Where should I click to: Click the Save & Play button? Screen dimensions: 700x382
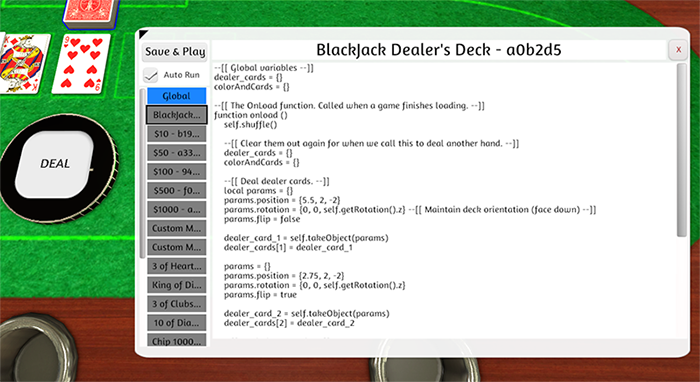point(175,52)
